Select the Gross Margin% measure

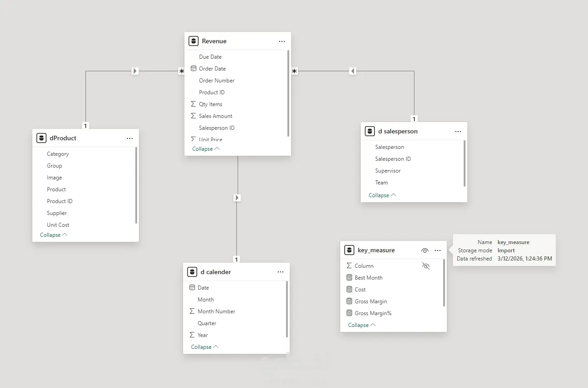click(373, 313)
